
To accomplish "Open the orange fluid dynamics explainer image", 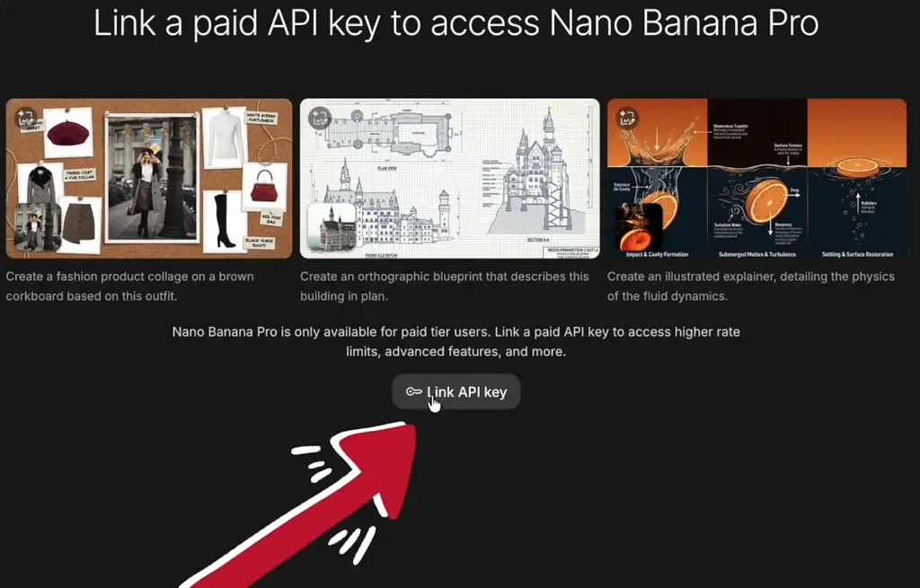I will click(x=756, y=179).
